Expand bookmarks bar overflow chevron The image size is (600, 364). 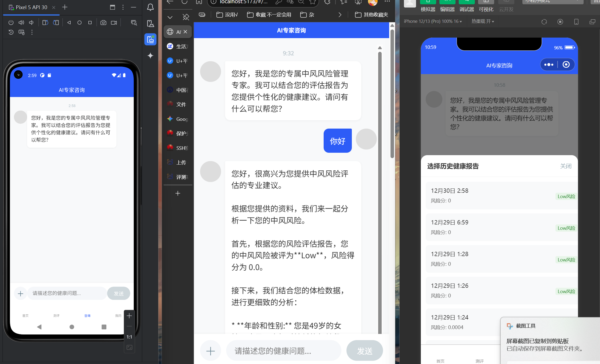(x=340, y=15)
